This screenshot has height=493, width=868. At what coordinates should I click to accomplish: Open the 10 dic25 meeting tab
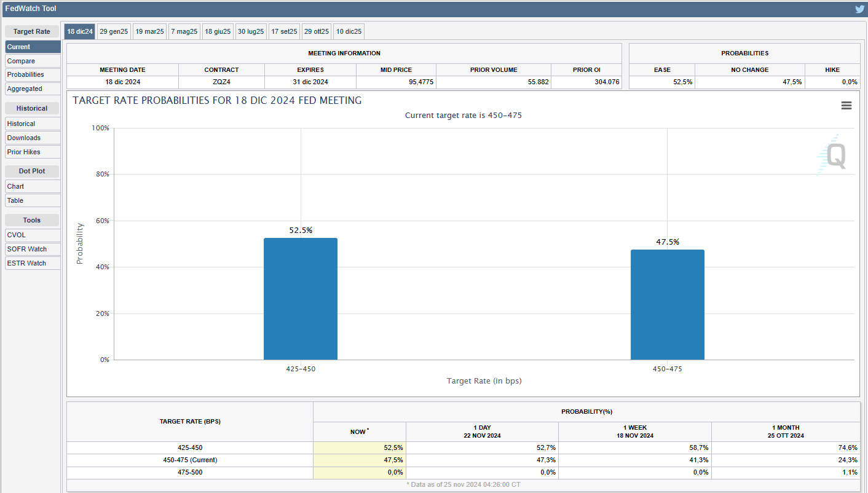click(x=349, y=31)
